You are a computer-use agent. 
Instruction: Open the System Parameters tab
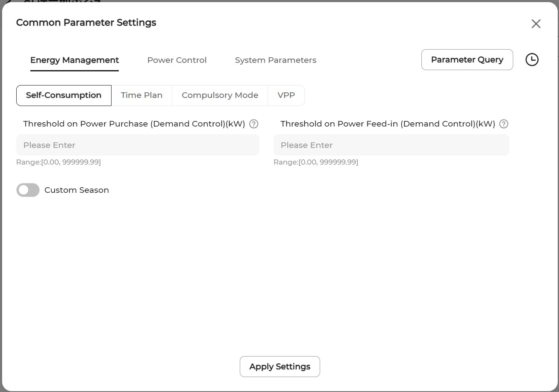coord(276,60)
